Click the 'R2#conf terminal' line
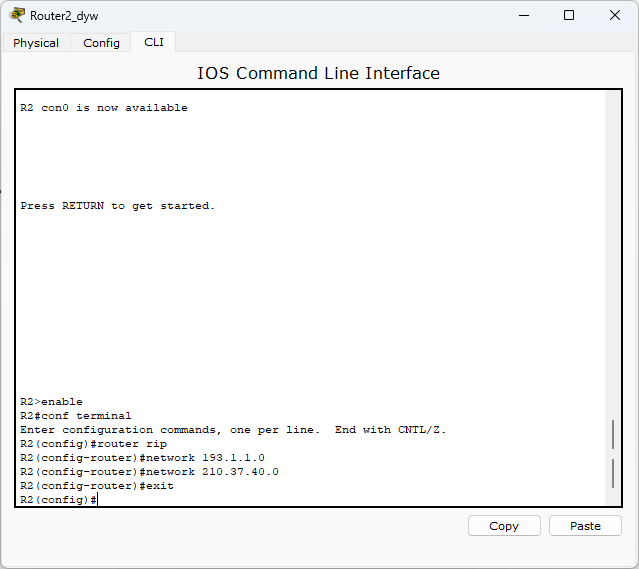The height and width of the screenshot is (569, 639). tap(76, 416)
